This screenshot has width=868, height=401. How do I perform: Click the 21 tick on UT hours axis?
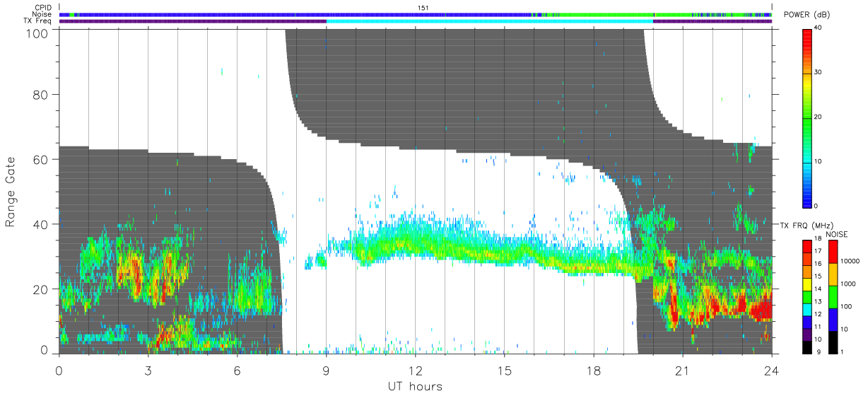tap(682, 369)
